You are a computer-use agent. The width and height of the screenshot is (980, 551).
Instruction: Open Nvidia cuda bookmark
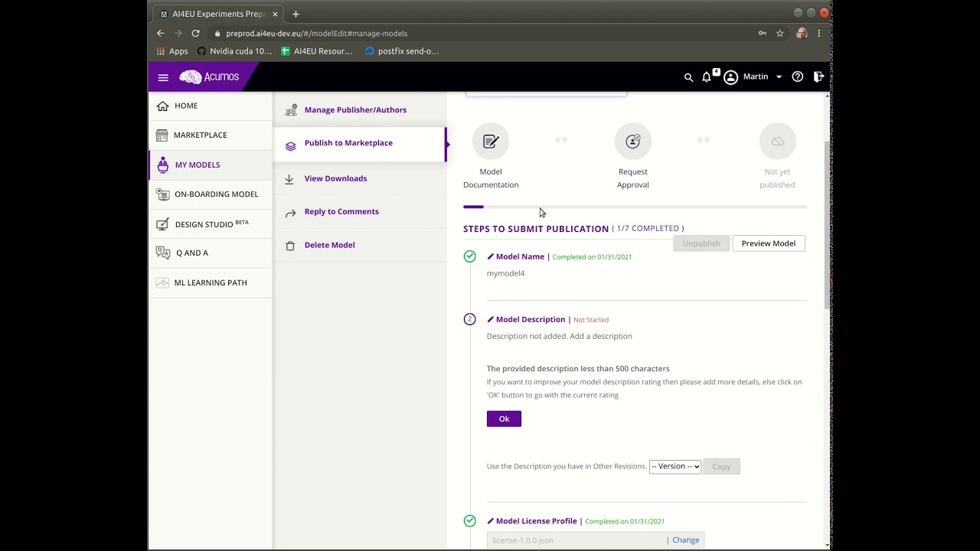click(x=234, y=51)
